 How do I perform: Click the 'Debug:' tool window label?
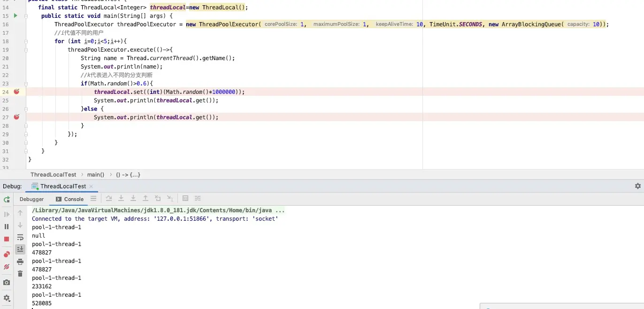[13, 186]
